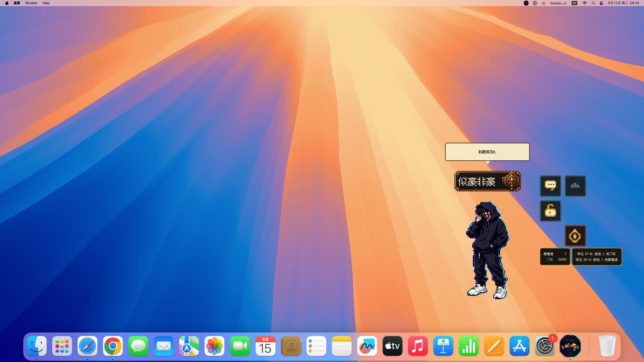644x362 pixels.
Task: Open the Trash in the Dock
Action: click(x=607, y=346)
